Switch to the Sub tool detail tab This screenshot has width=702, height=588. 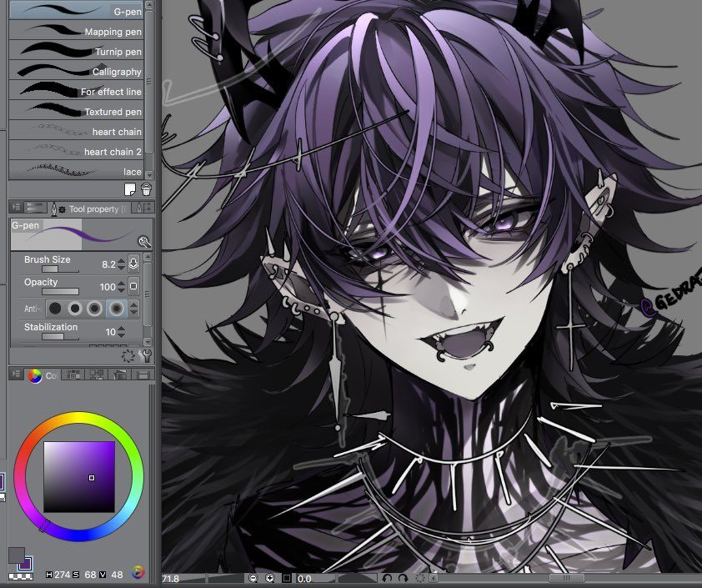(143, 207)
